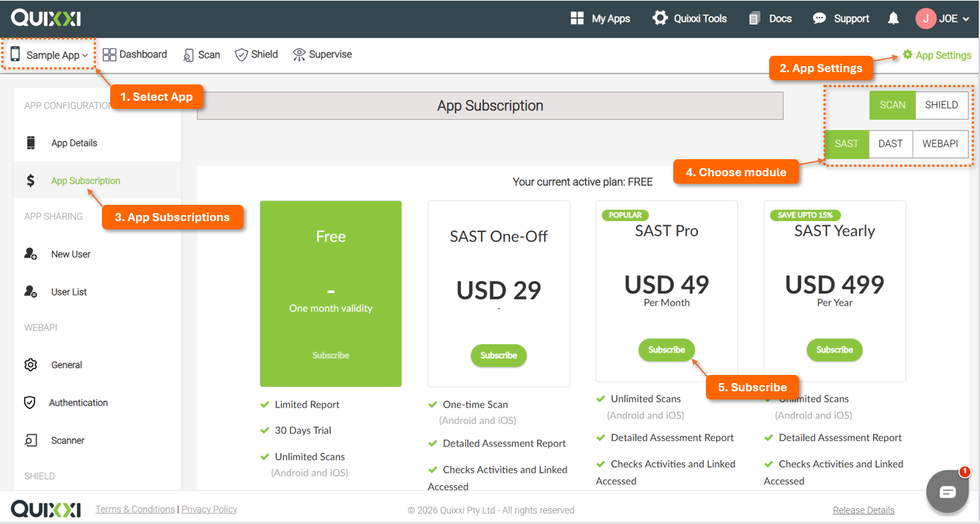This screenshot has height=524, width=980.
Task: Open Authentication under WebAPI section
Action: point(97,403)
